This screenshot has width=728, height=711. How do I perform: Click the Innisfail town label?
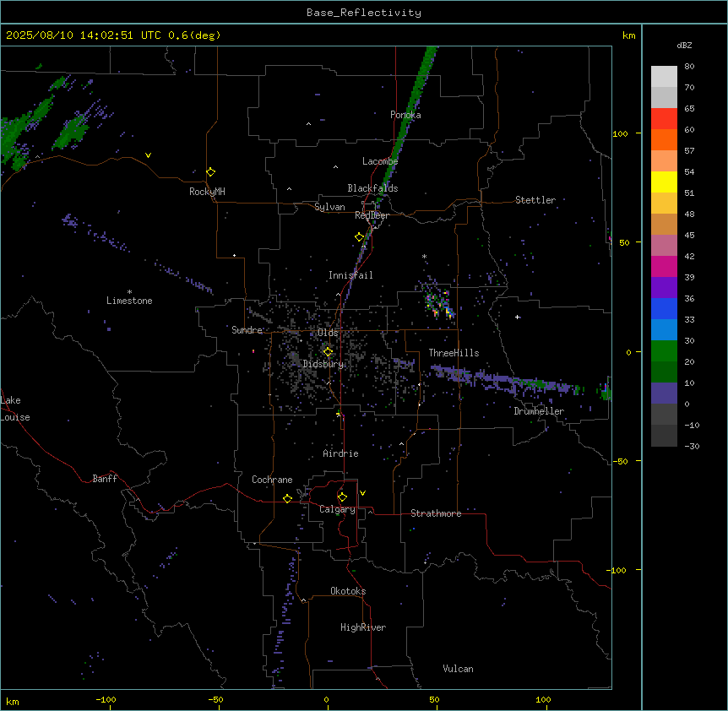350,275
